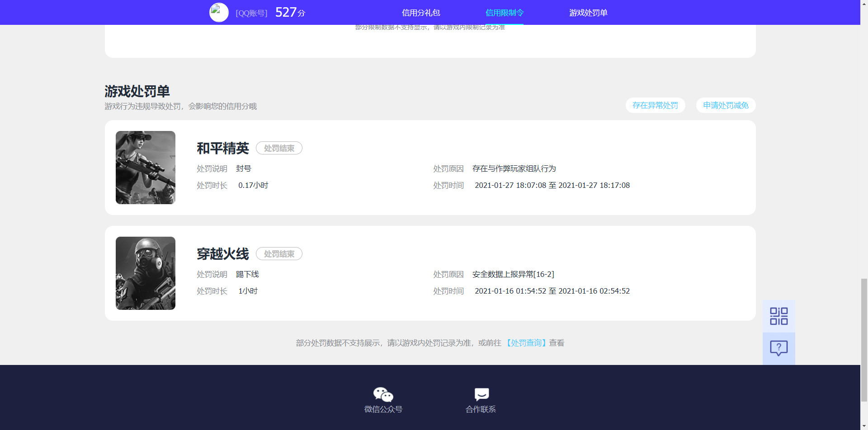Click the 穿越火线 game cover thumbnail
Screen dimensions: 868x430
click(x=146, y=273)
